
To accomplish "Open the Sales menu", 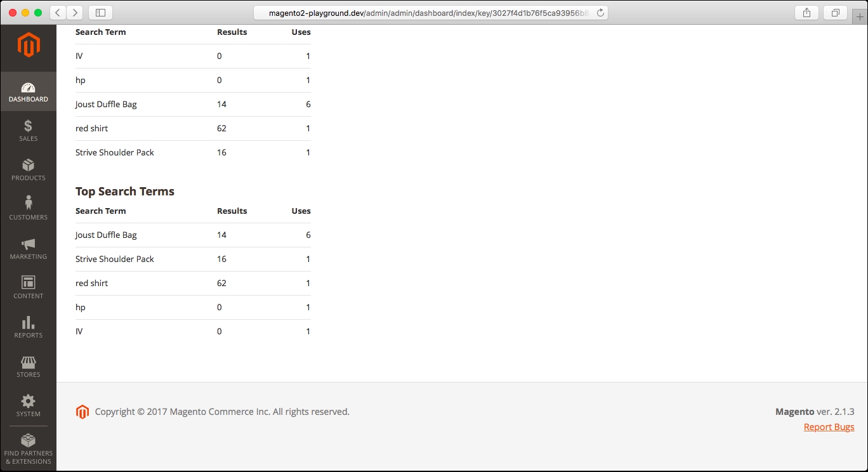I will tap(29, 131).
